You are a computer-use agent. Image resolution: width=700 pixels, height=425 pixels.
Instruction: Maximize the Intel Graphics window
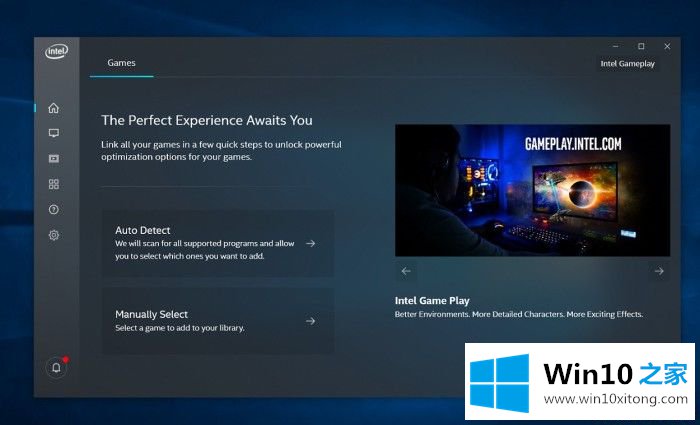641,46
